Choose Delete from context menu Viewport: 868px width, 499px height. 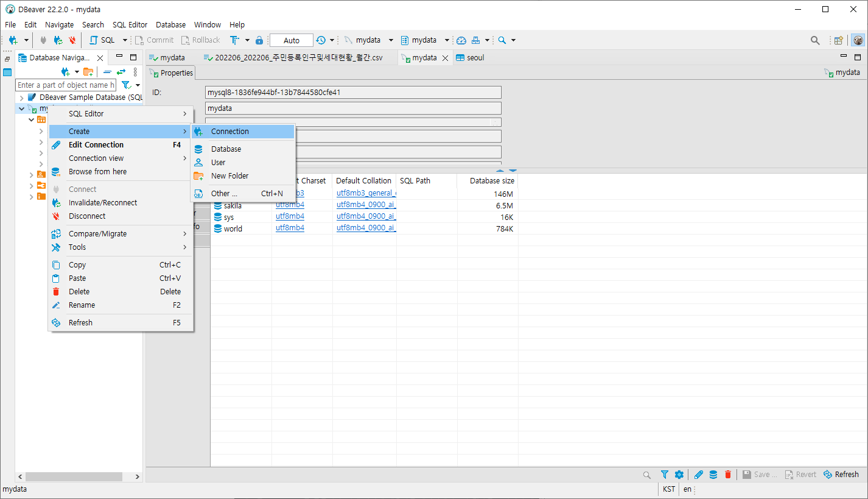pyautogui.click(x=121, y=292)
